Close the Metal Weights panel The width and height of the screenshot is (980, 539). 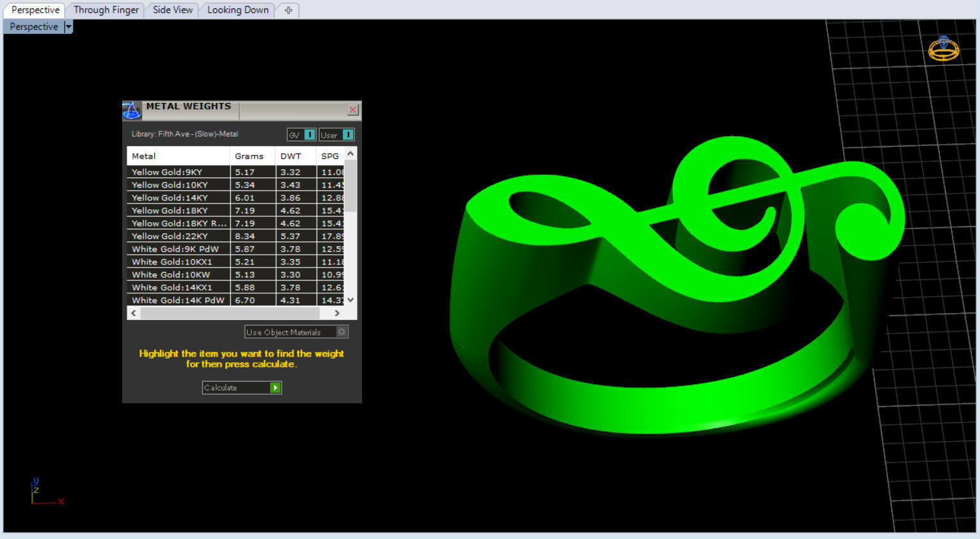coord(353,110)
